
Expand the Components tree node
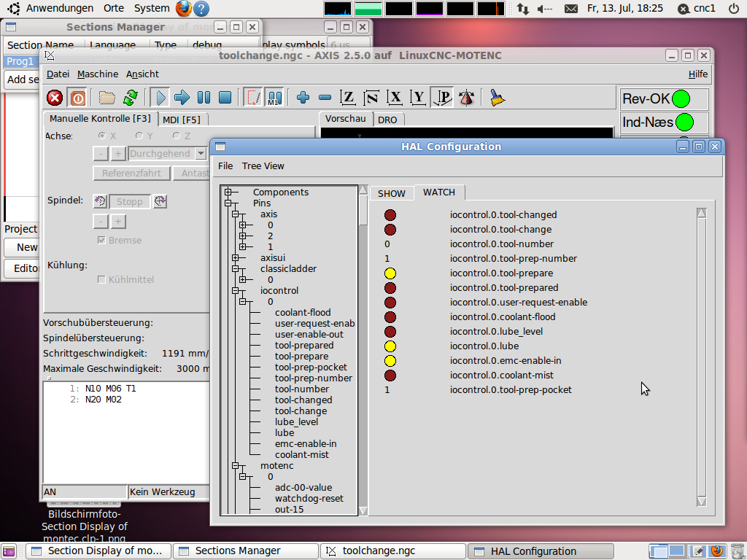(x=228, y=192)
